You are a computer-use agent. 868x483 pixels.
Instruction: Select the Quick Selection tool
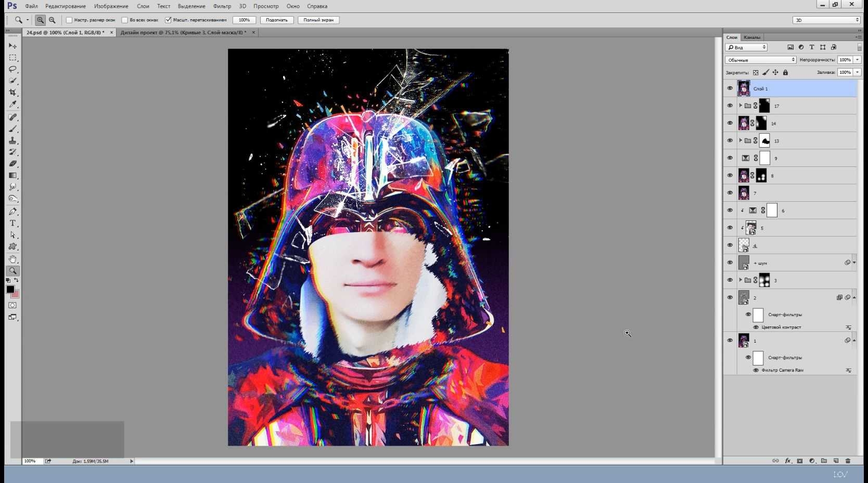[12, 81]
